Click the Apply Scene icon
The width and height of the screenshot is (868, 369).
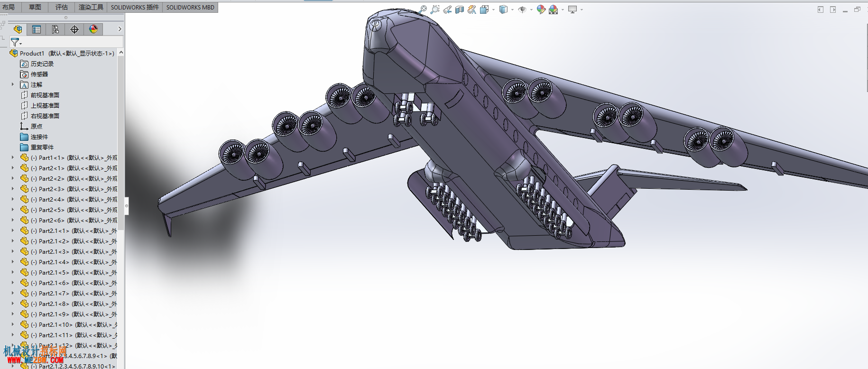(x=554, y=9)
